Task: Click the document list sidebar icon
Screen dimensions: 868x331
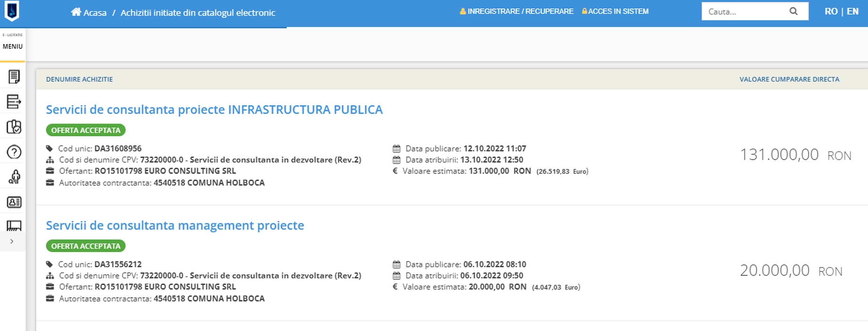Action: click(x=14, y=77)
